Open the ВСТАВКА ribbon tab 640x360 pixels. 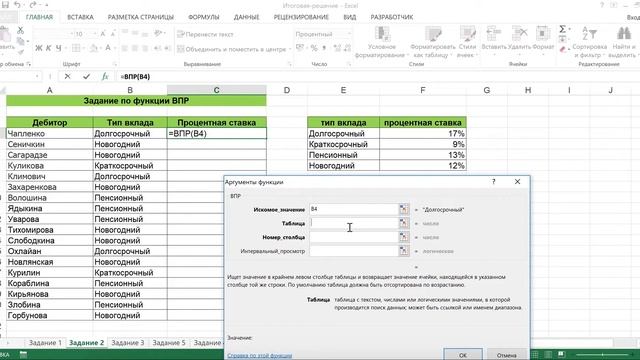point(80,17)
